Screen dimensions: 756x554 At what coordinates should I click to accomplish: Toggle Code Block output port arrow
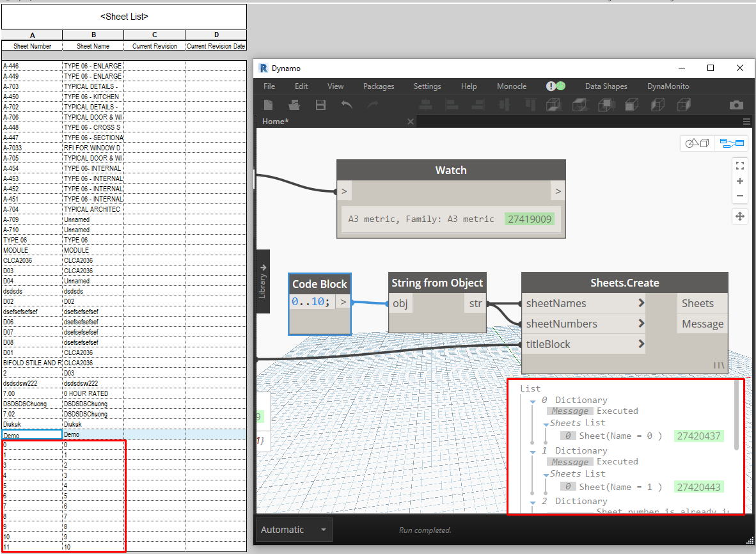343,301
